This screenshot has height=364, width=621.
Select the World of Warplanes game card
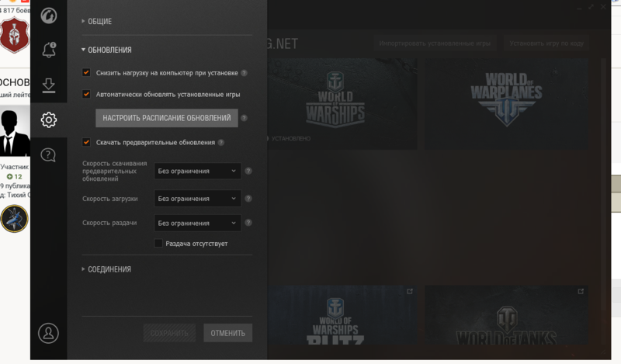point(507,104)
